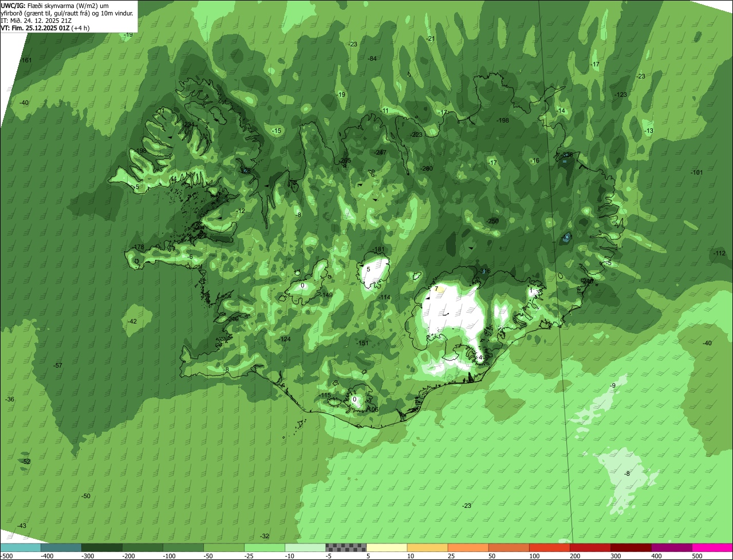Click the -84 value on the map
This screenshot has height=560, width=733.
click(x=372, y=58)
